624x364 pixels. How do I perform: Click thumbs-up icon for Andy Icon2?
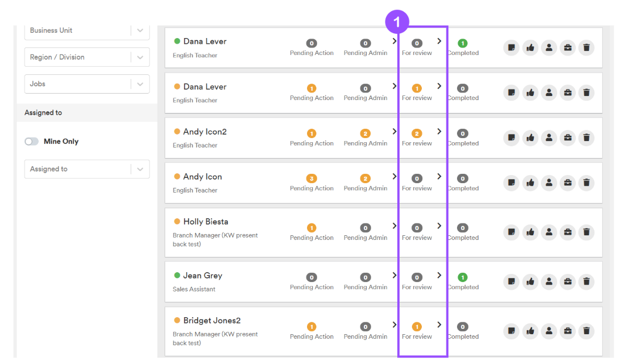pyautogui.click(x=530, y=138)
